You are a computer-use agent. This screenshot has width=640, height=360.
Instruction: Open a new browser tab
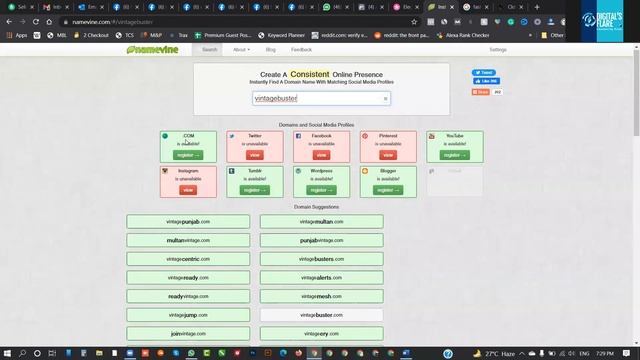pos(537,7)
